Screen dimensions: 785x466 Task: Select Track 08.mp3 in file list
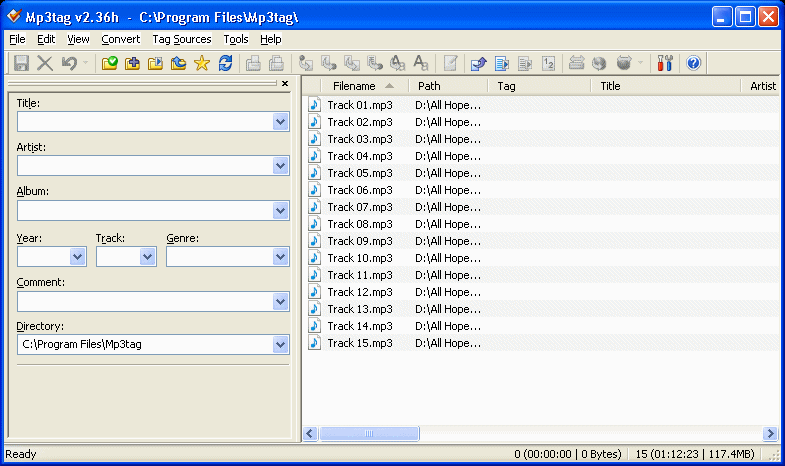(x=360, y=224)
